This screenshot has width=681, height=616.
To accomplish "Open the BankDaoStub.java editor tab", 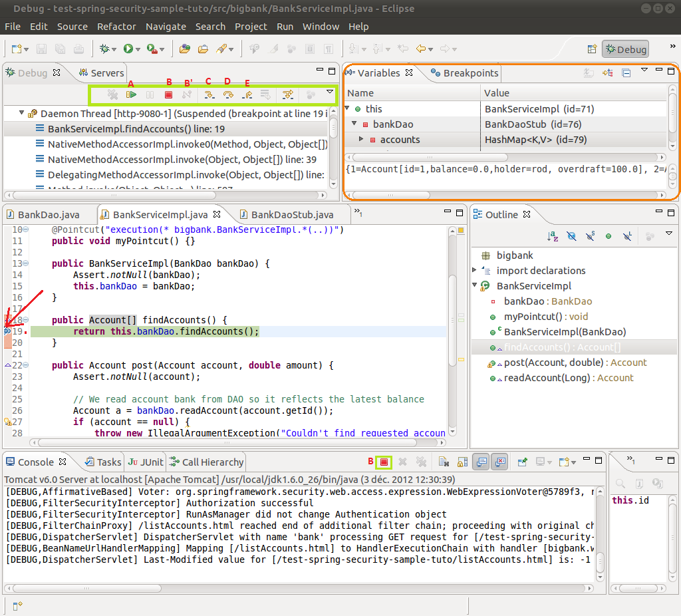I will click(291, 214).
